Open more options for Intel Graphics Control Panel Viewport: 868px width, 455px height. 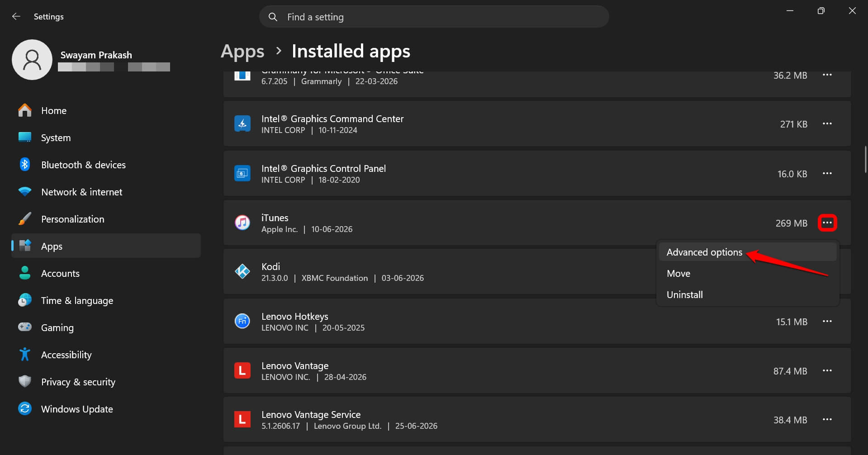pos(827,174)
